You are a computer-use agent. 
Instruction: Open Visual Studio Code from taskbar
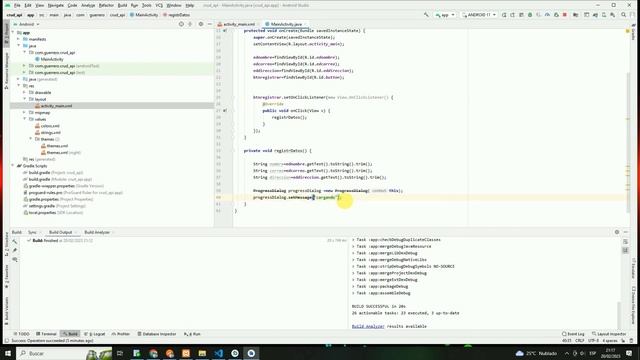coord(218,353)
